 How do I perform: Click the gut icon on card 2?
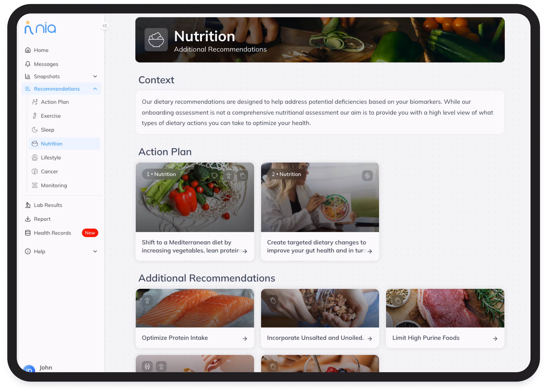tap(367, 176)
